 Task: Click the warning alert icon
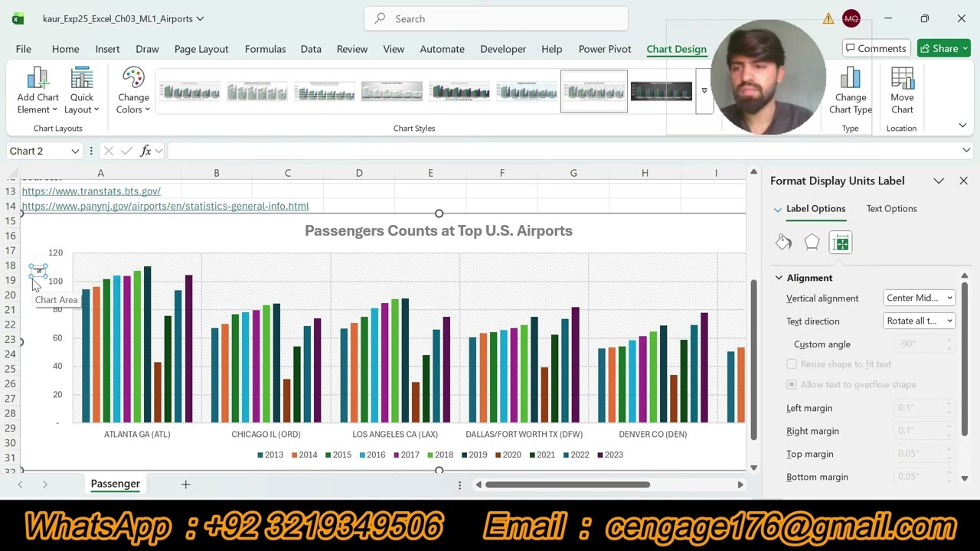coord(828,18)
